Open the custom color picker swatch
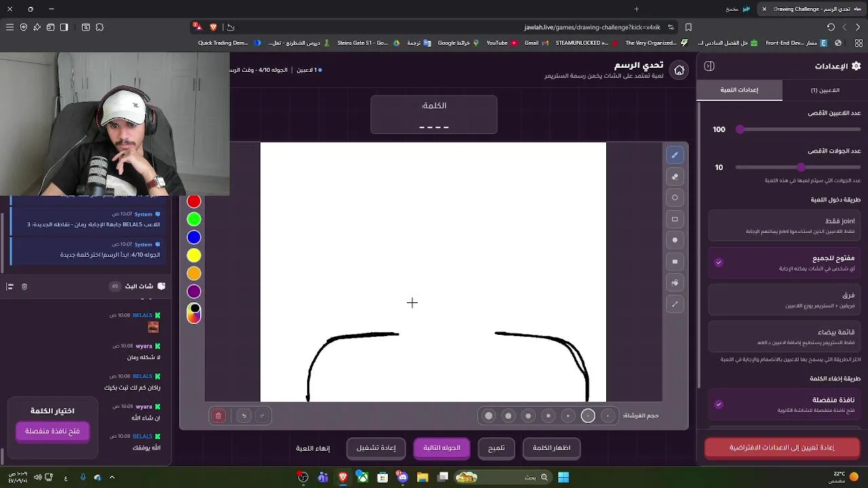The width and height of the screenshot is (868, 488). point(194,313)
